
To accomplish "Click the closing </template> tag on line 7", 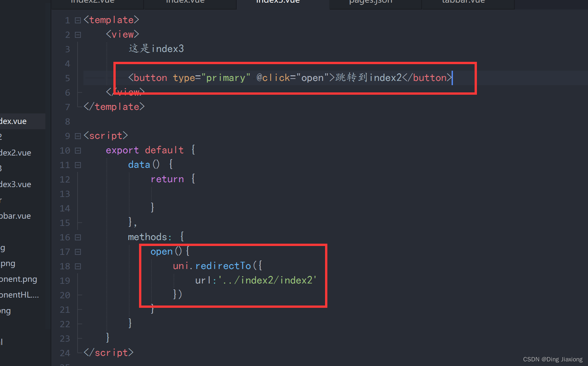I will [114, 107].
